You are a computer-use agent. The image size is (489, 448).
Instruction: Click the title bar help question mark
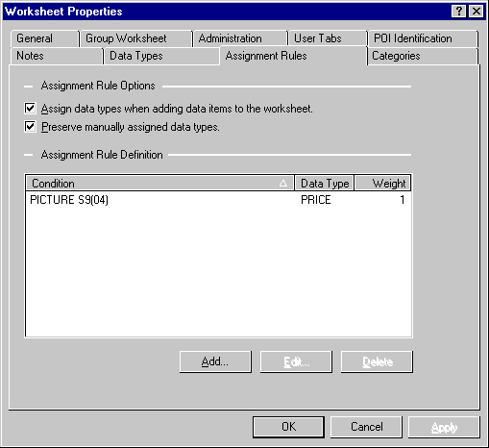[459, 12]
